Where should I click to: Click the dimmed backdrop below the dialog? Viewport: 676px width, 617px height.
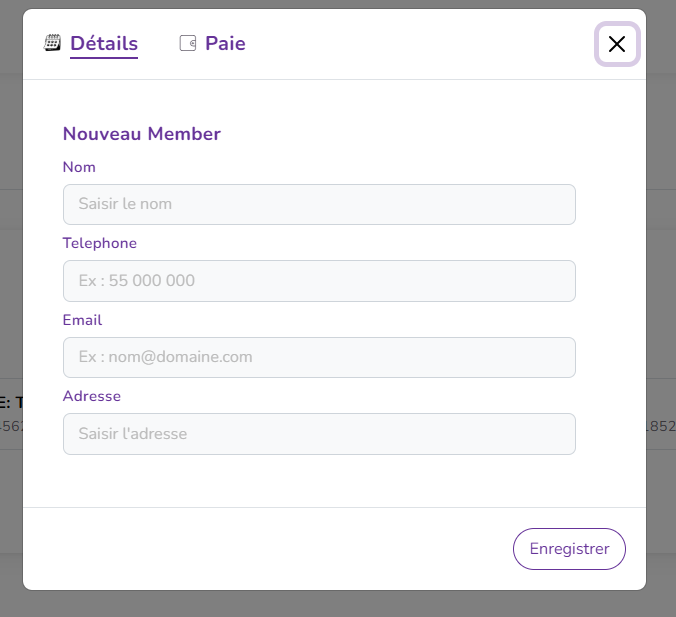click(x=338, y=604)
